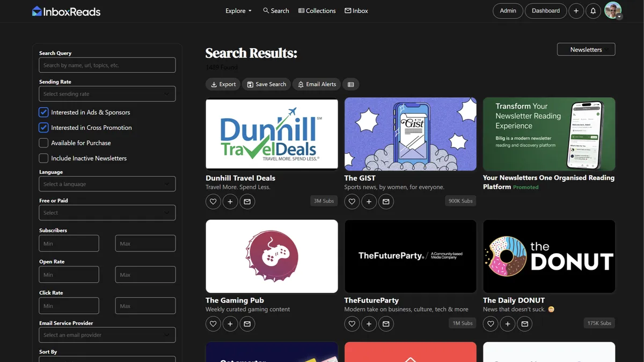Focus the Subscribers Min field
Image resolution: width=644 pixels, height=362 pixels.
click(69, 243)
